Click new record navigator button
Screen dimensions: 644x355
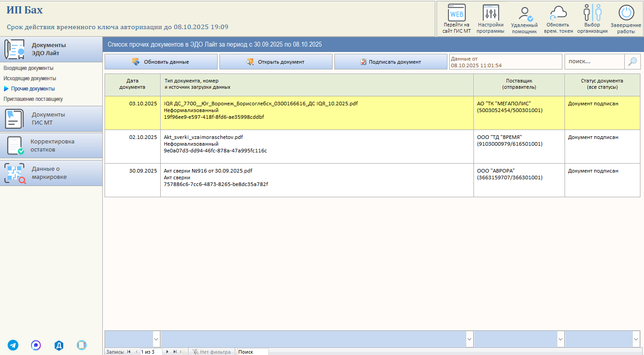pos(183,352)
